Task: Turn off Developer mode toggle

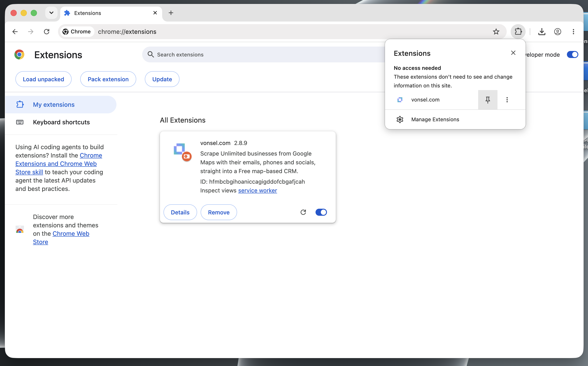Action: (572, 55)
